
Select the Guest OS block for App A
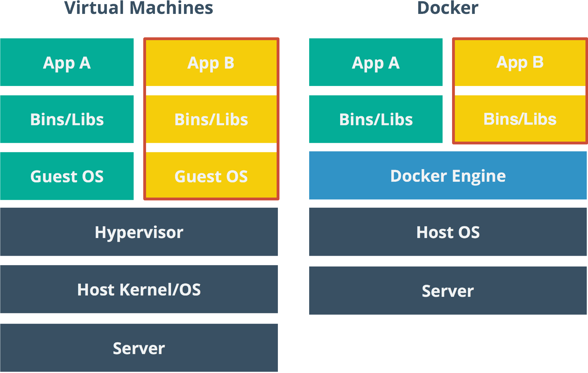[x=67, y=176]
